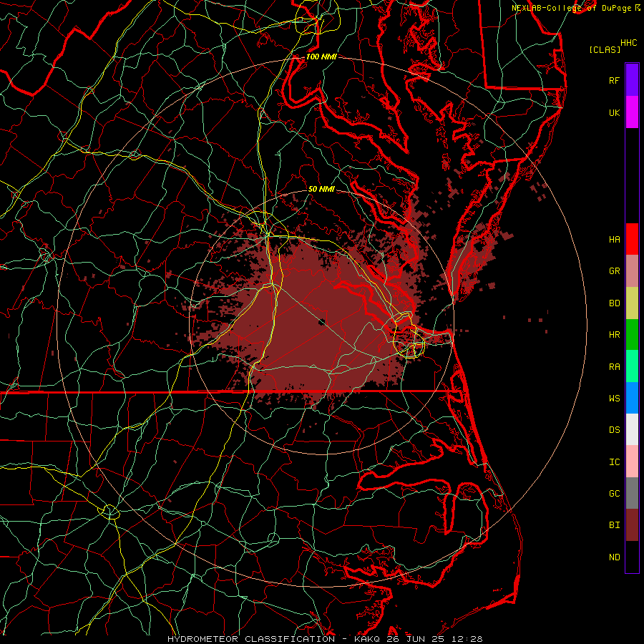Viewport: 644px width, 644px height.
Task: Click the 100 NMI range ring label
Action: pyautogui.click(x=321, y=57)
